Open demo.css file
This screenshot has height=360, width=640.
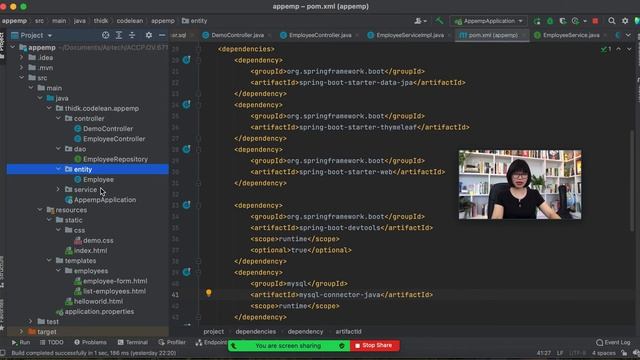[x=98, y=240]
